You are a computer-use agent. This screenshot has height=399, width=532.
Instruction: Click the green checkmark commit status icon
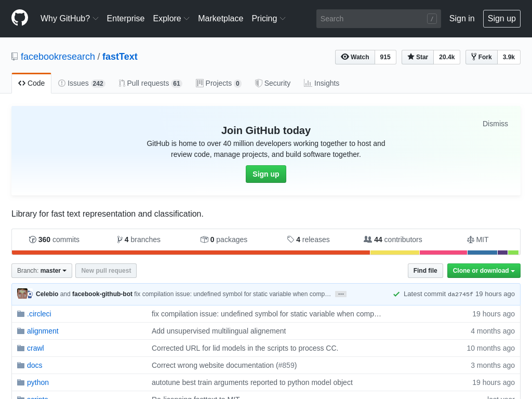pyautogui.click(x=396, y=294)
